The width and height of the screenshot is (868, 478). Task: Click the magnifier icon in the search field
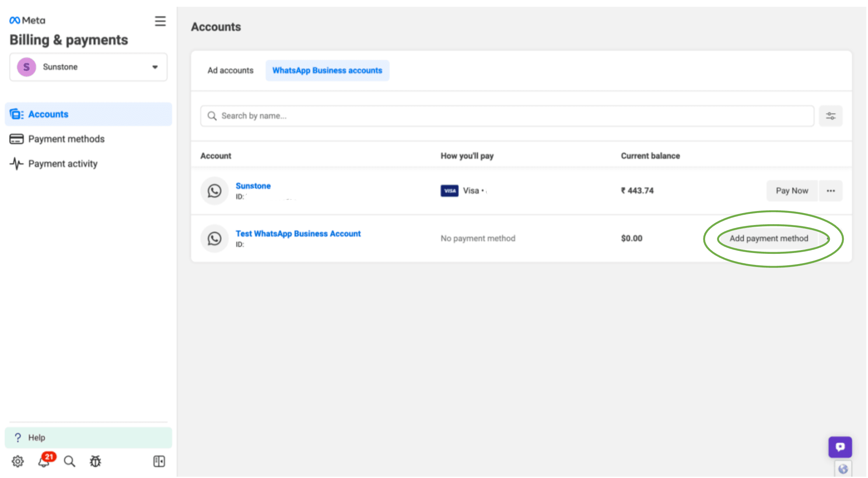(212, 116)
